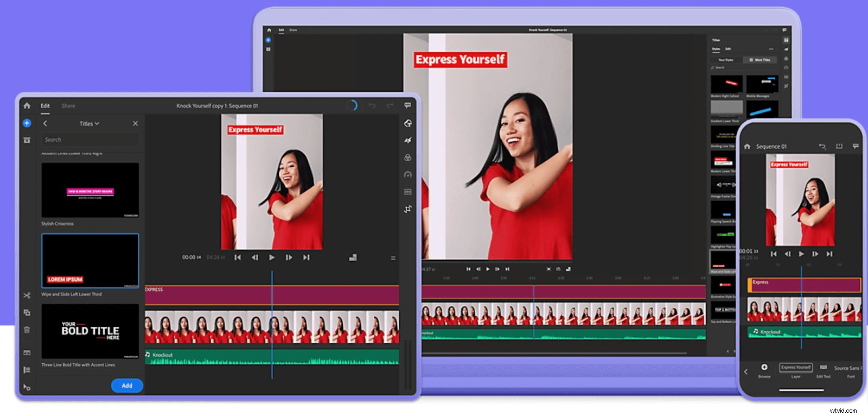This screenshot has width=868, height=416.
Task: Close the Titles panel on the tablet
Action: point(136,124)
